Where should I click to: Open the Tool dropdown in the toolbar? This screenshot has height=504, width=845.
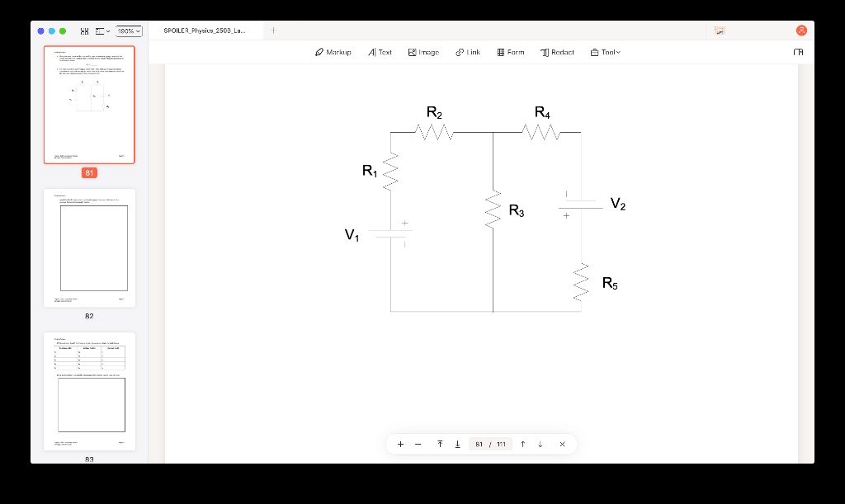click(x=605, y=52)
